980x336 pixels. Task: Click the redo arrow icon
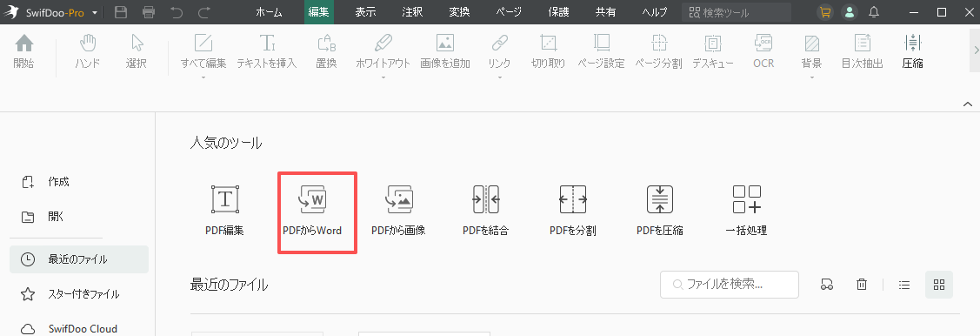(x=203, y=12)
